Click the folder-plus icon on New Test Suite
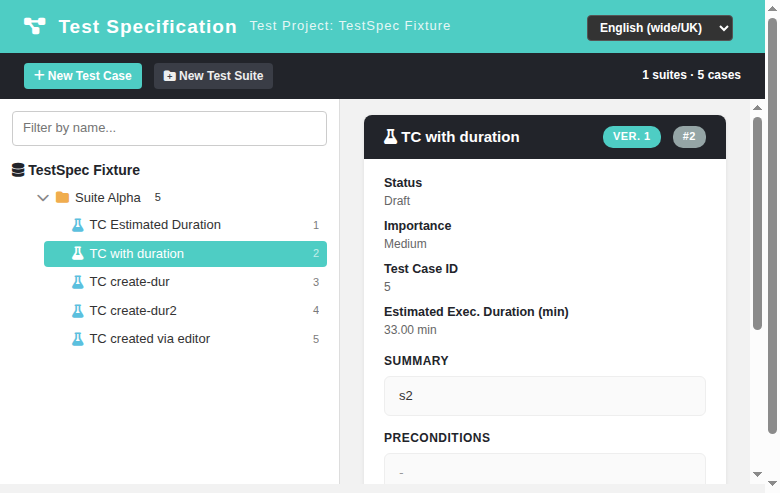 click(x=170, y=76)
